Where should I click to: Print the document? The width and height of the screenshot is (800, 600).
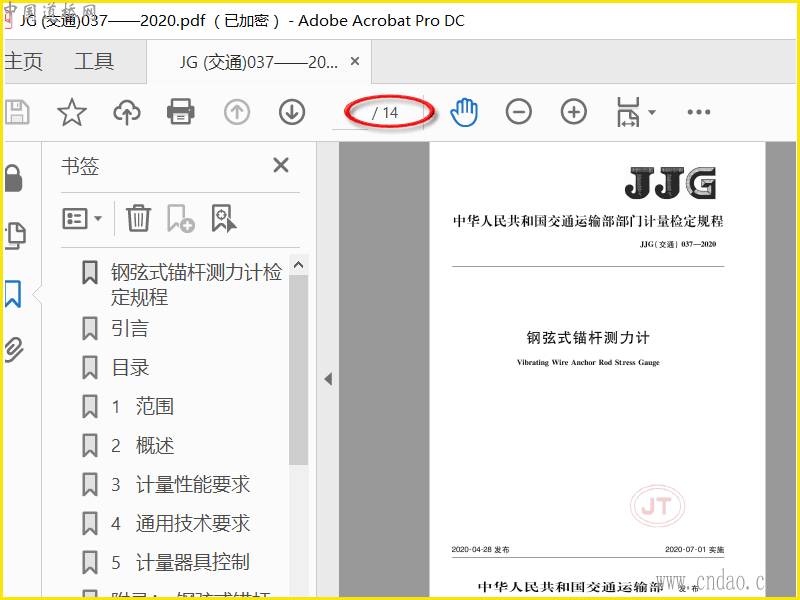181,112
